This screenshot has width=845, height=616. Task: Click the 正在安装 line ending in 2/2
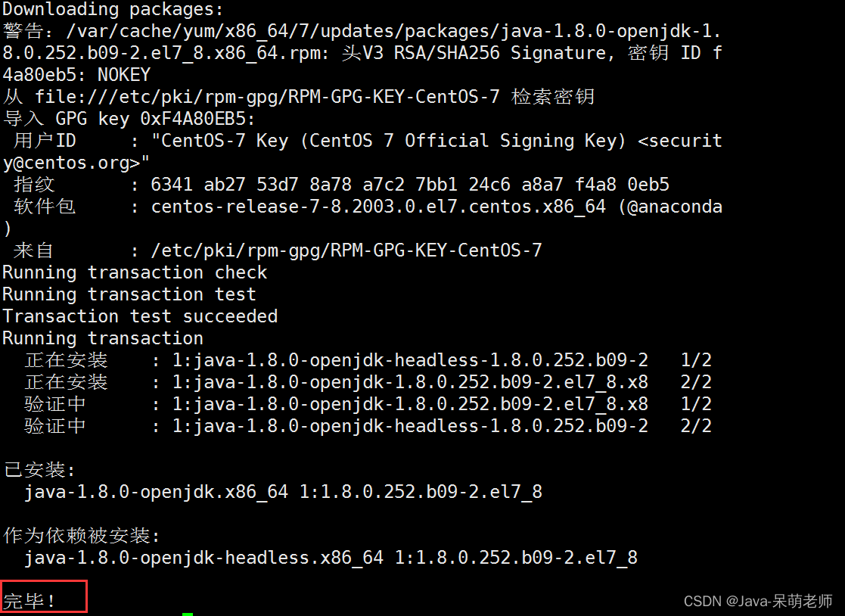pos(367,382)
